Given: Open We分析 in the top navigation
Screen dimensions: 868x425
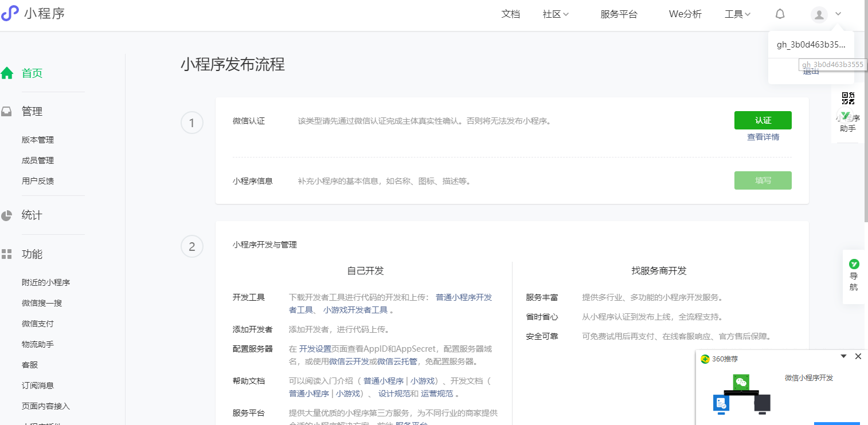Looking at the screenshot, I should pyautogui.click(x=685, y=14).
